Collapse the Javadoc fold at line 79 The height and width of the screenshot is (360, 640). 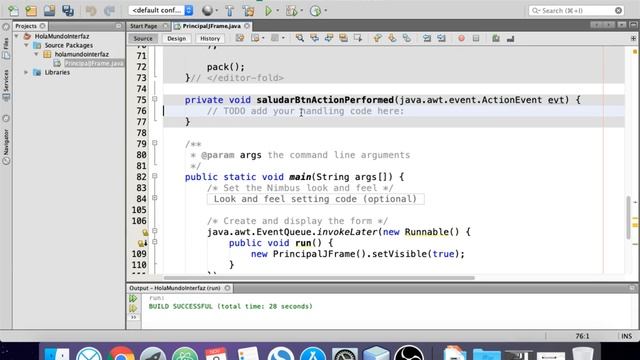155,143
